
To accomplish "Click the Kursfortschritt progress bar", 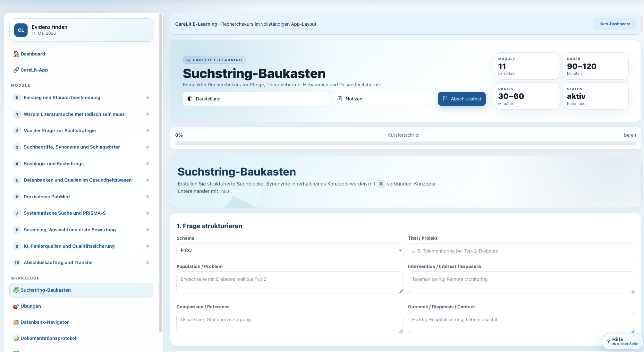I will tap(405, 143).
